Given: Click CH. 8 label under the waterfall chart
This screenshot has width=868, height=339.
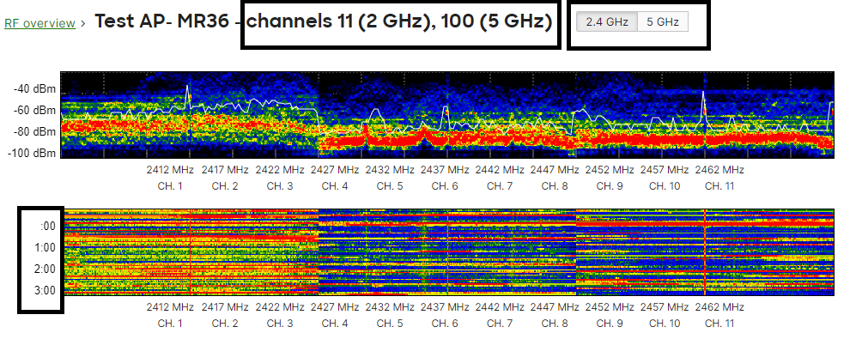Looking at the screenshot, I should [x=554, y=324].
